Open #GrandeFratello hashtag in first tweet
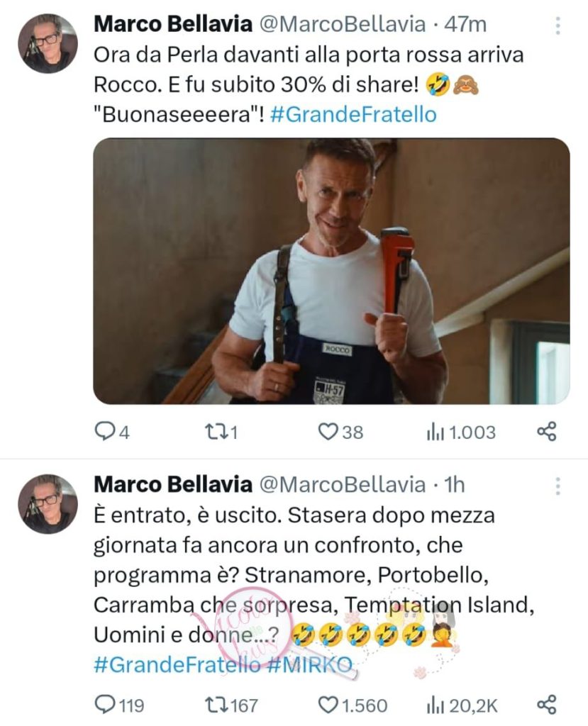The width and height of the screenshot is (588, 726). pyautogui.click(x=353, y=114)
